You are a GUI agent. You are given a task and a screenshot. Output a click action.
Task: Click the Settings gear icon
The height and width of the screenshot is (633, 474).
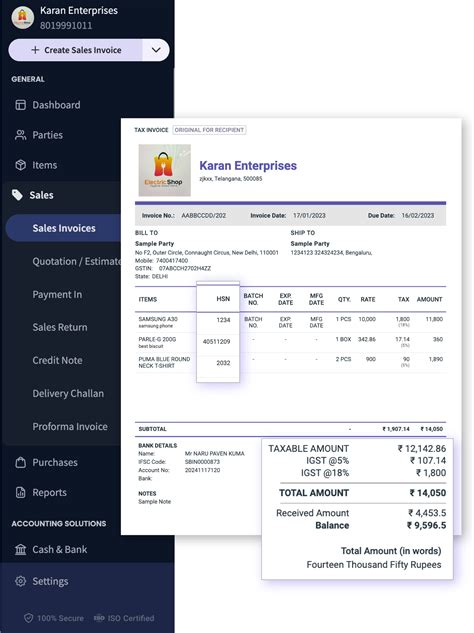click(21, 581)
